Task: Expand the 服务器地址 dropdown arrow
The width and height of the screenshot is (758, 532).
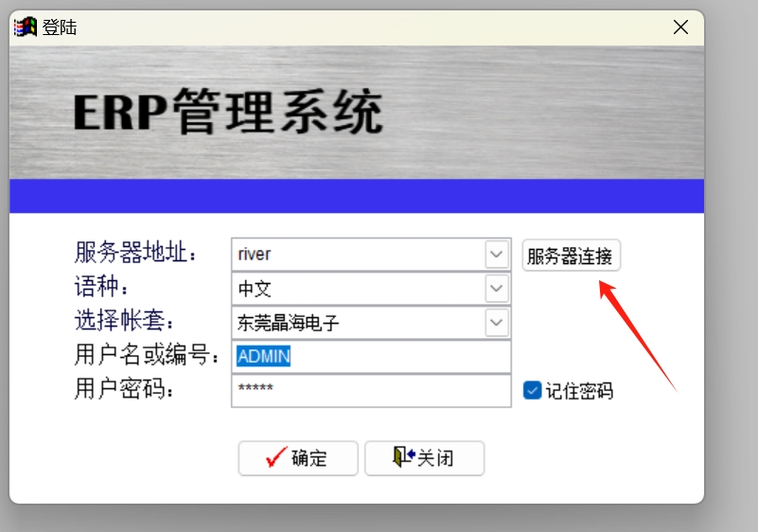Action: [x=497, y=254]
